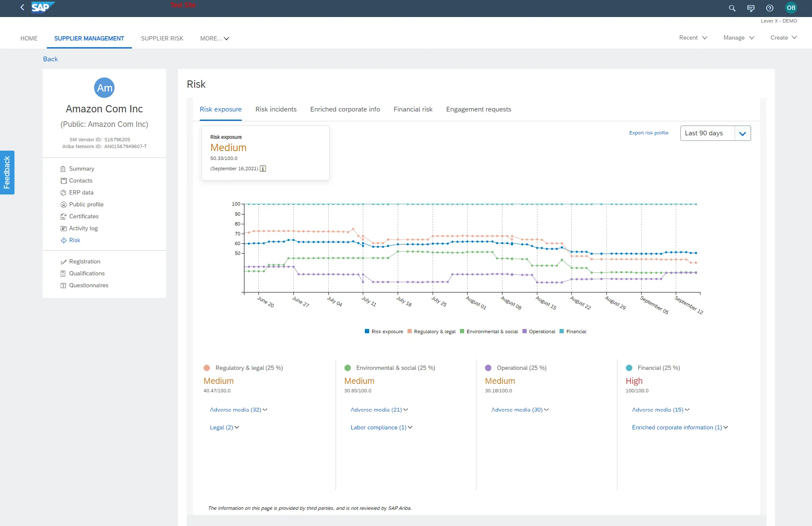
Task: Open the search icon in the header
Action: pyautogui.click(x=732, y=8)
